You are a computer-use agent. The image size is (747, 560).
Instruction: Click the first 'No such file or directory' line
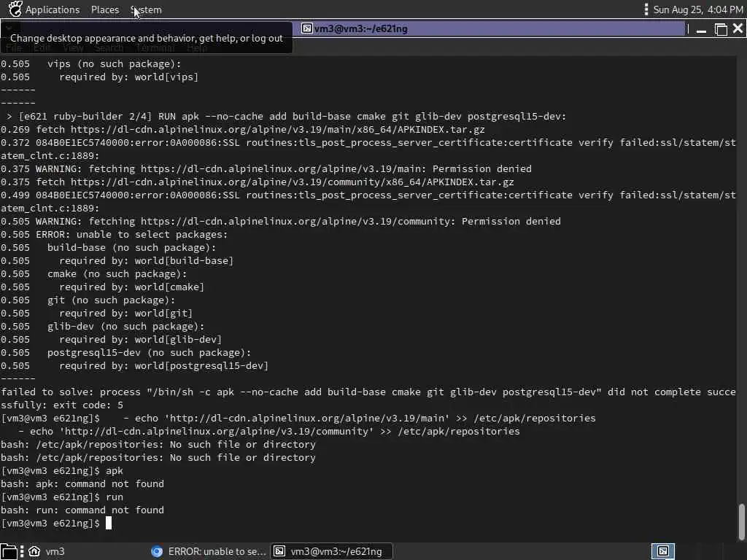coord(158,444)
